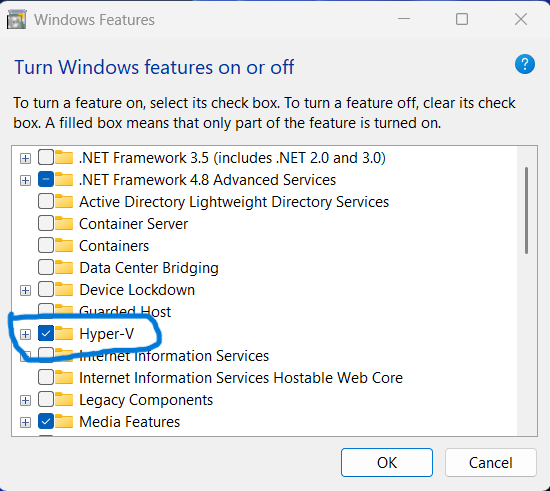Click folder icon beside .NET Framework 4.8
The height and width of the screenshot is (491, 550).
click(x=64, y=179)
